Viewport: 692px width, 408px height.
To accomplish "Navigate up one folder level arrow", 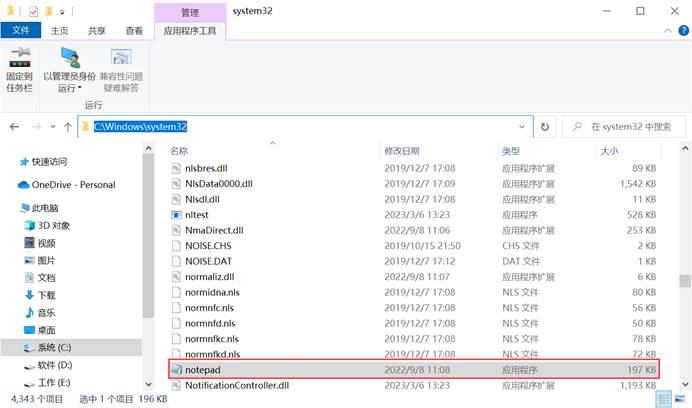I will tap(67, 127).
